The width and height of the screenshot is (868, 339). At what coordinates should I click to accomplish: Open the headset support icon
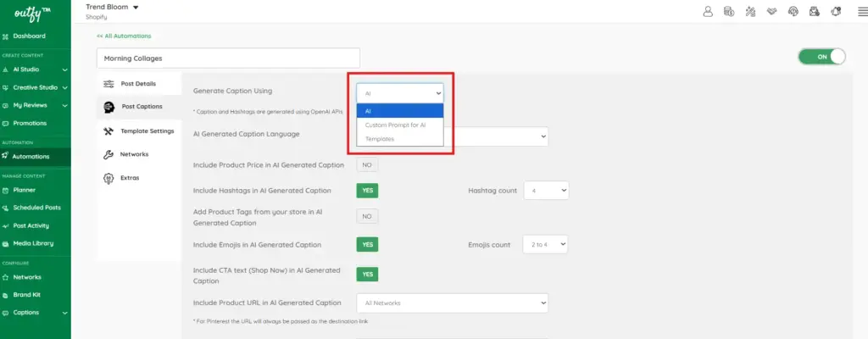pyautogui.click(x=793, y=12)
